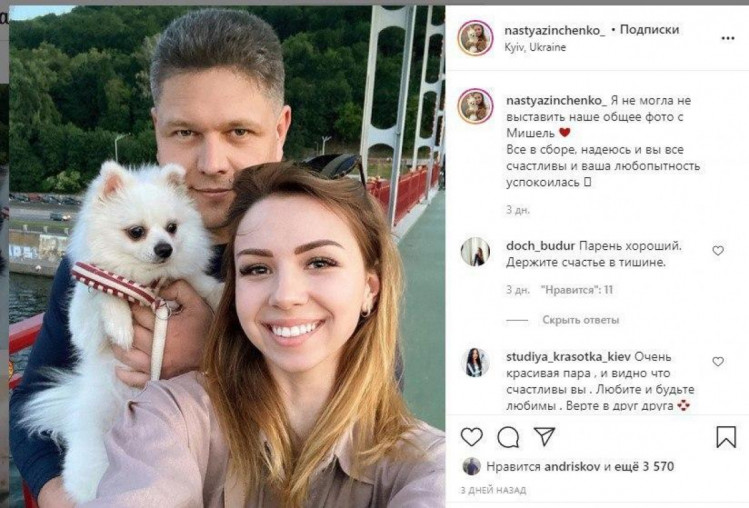
Task: Like the doch_budur comment
Action: (718, 250)
